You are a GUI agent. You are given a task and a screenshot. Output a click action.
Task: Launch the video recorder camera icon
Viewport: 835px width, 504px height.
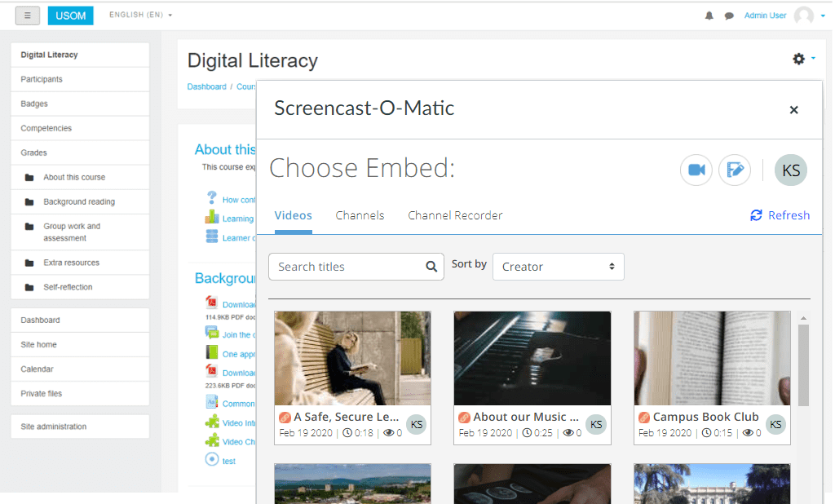[696, 170]
